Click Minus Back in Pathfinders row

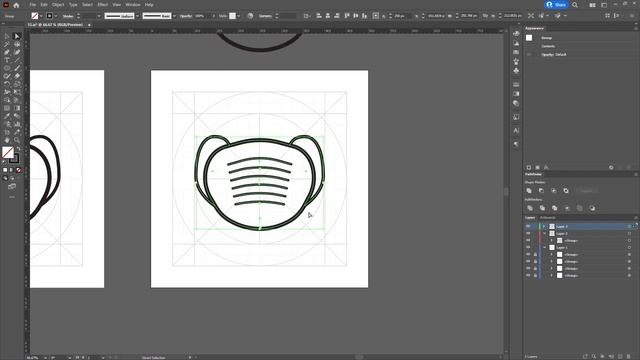[592, 208]
